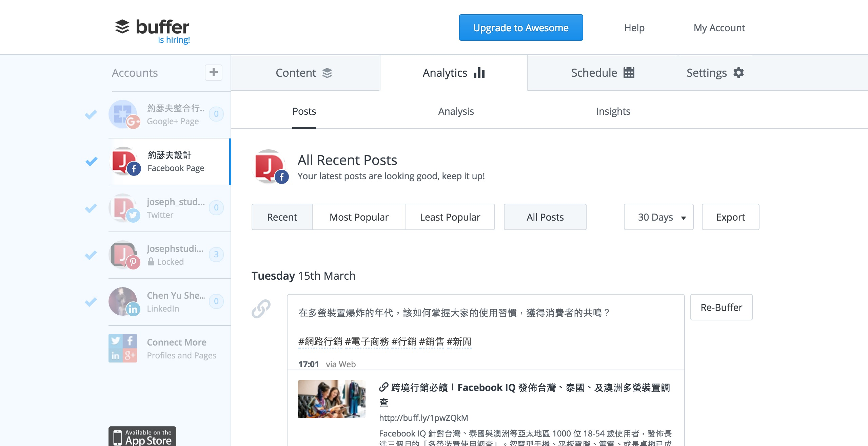Screen dimensions: 868x446
Task: Select the locked Pinterest account avatar
Action: tap(123, 255)
